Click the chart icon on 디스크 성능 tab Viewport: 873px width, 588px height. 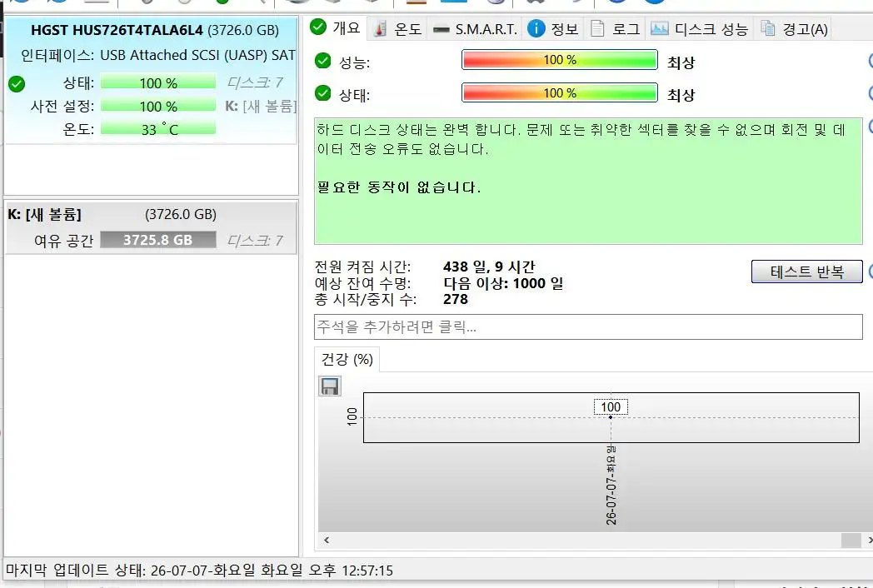659,28
